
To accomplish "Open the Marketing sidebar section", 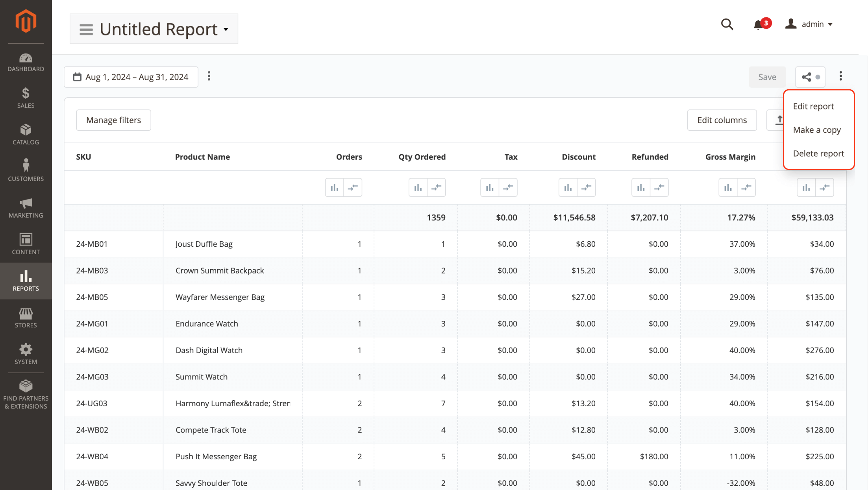I will (26, 208).
